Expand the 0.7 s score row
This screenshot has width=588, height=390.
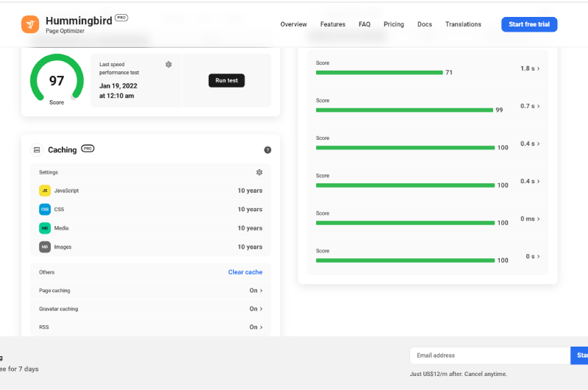click(530, 106)
